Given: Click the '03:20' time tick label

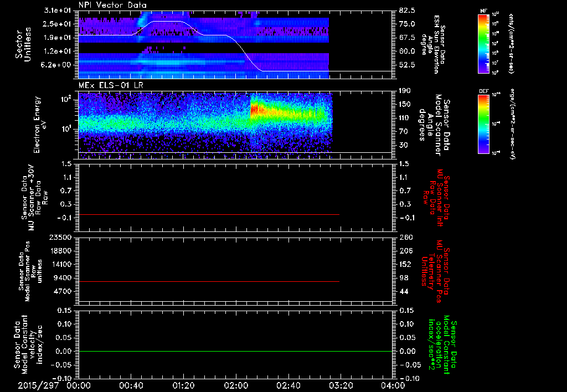Looking at the screenshot, I should (341, 385).
